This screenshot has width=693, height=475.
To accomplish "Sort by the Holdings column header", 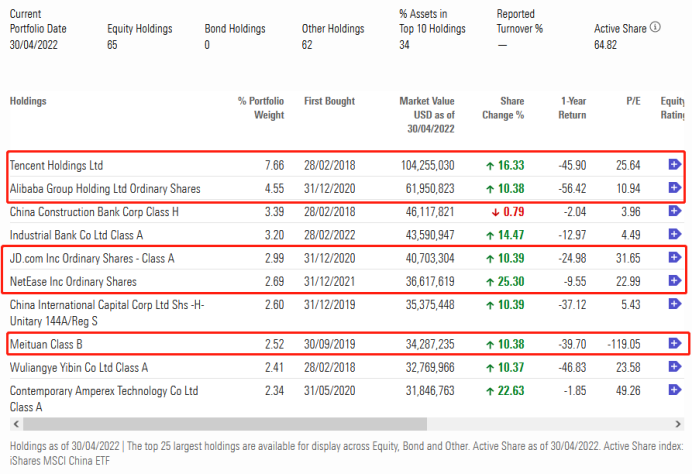I will [x=28, y=101].
